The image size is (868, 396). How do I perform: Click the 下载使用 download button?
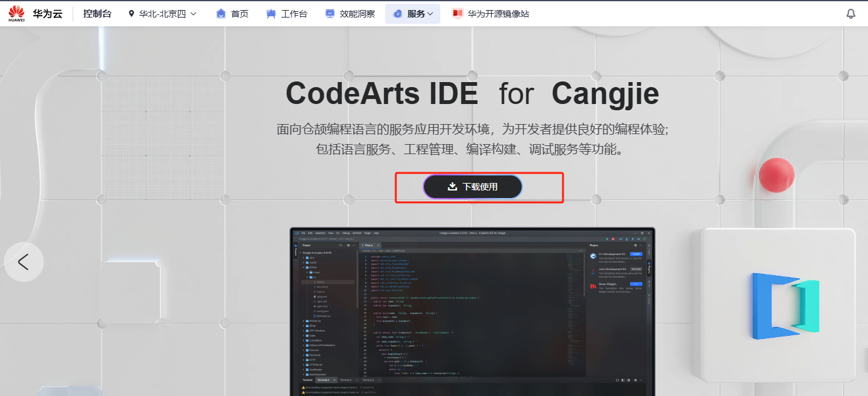tap(473, 187)
